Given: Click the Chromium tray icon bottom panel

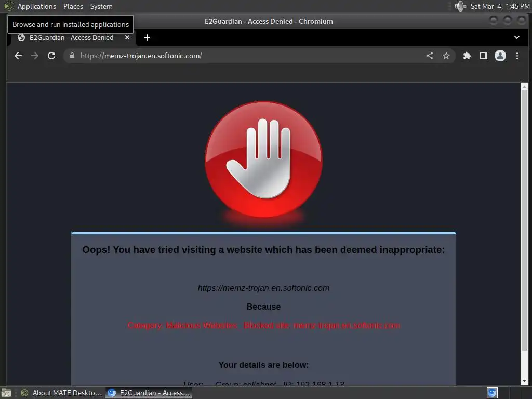Looking at the screenshot, I should pyautogui.click(x=492, y=393).
